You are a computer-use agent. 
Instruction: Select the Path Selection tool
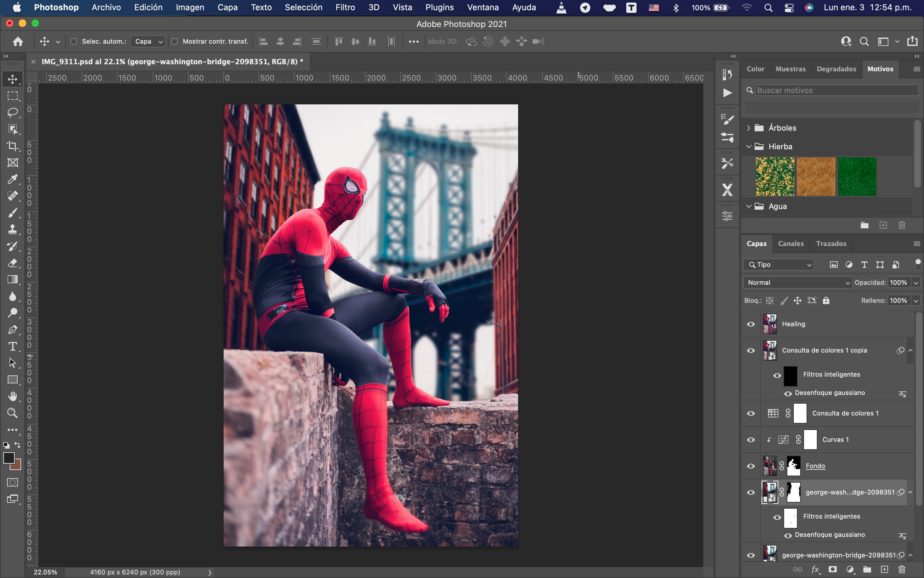(x=13, y=363)
